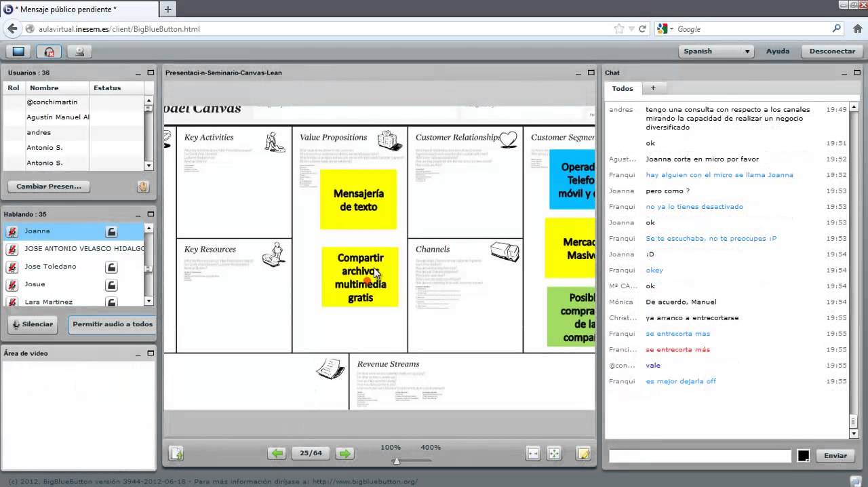Fit slide to width icon

533,453
